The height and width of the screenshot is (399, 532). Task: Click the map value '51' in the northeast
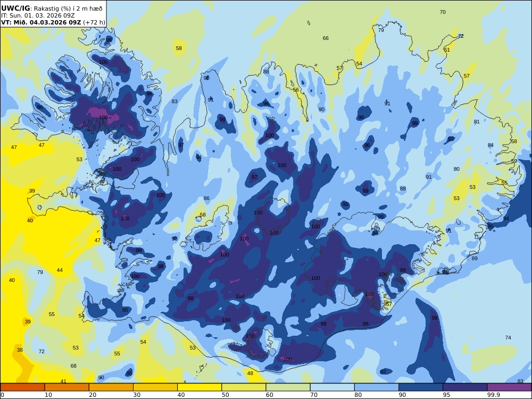[447, 50]
